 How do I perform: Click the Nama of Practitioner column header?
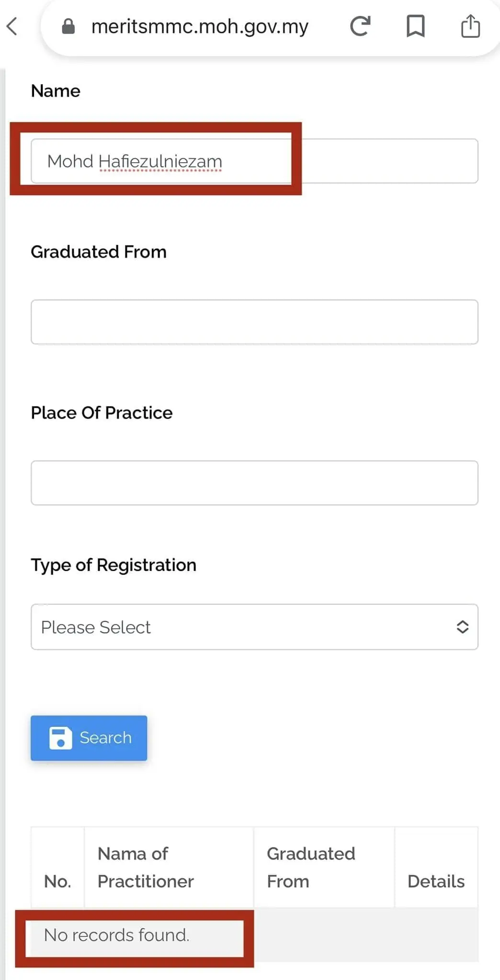click(x=146, y=867)
